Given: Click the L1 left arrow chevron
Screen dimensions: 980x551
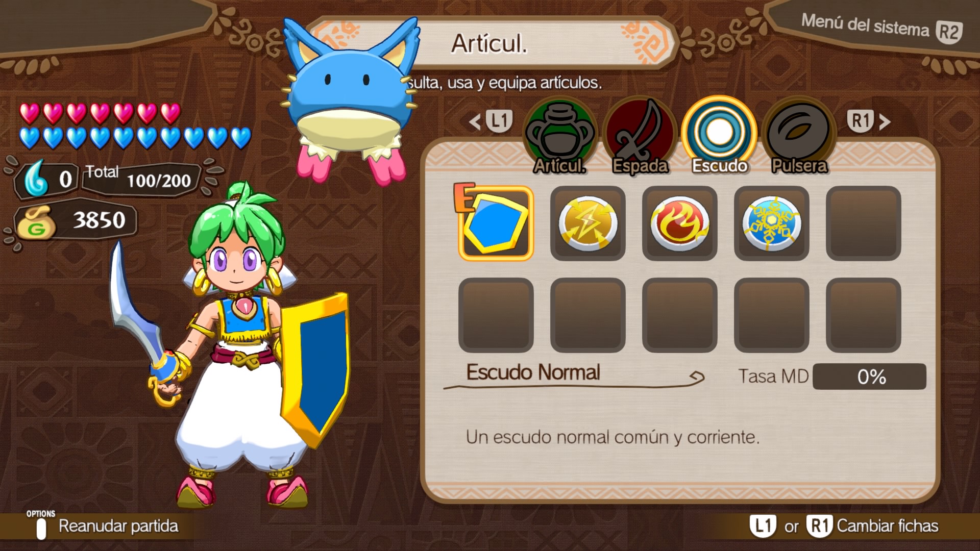Looking at the screenshot, I should pyautogui.click(x=475, y=122).
